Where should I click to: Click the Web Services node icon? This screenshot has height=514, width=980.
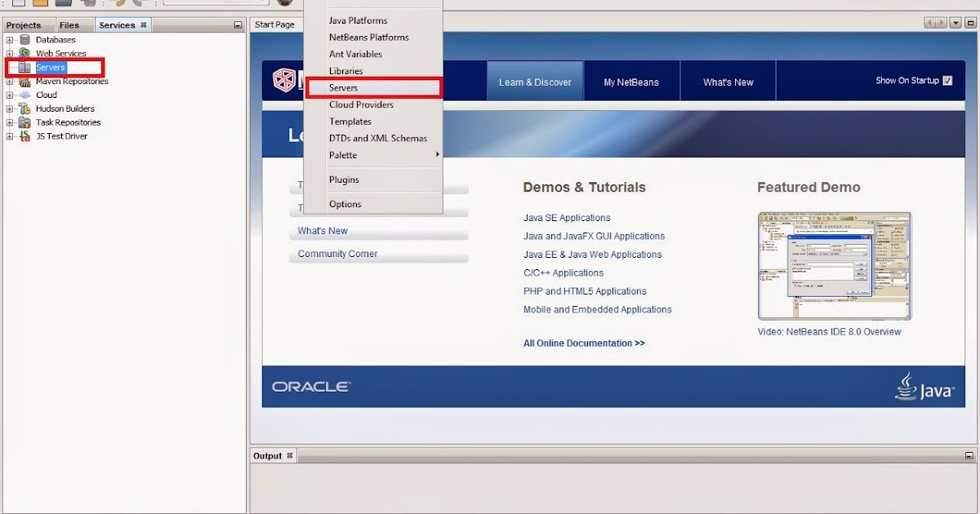tap(24, 53)
